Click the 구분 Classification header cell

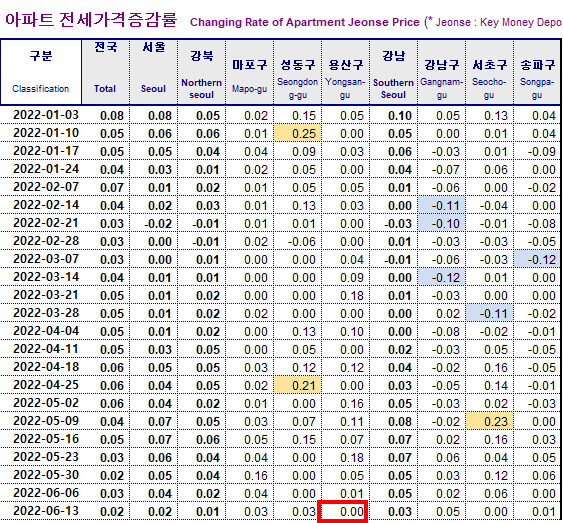pos(41,72)
